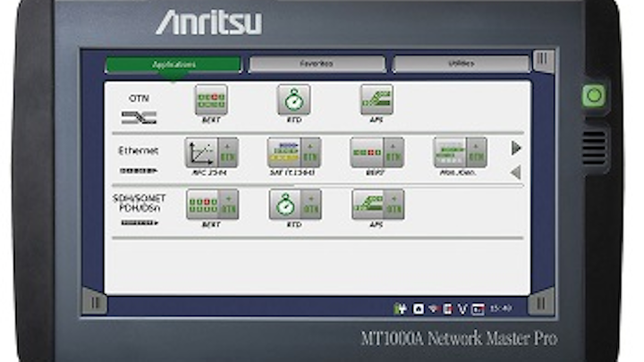The image size is (644, 362).
Task: Add OTN to the Ethernet BERT
Action: [x=394, y=153]
